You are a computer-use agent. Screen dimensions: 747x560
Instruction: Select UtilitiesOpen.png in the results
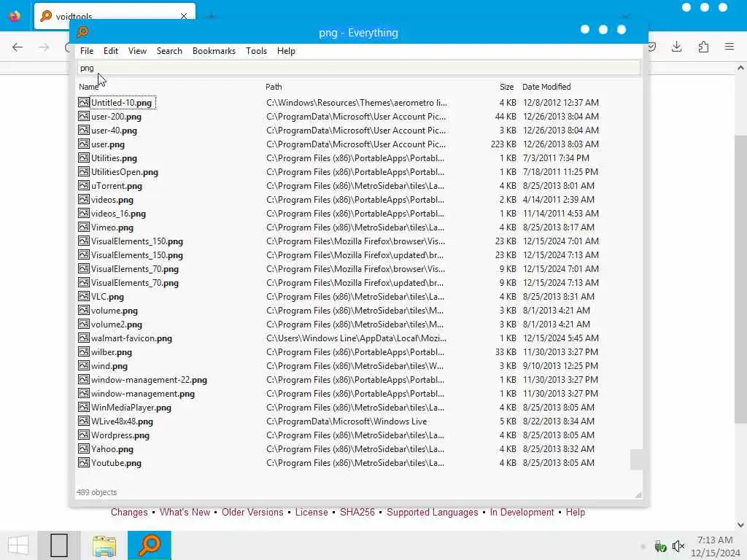[x=124, y=172]
